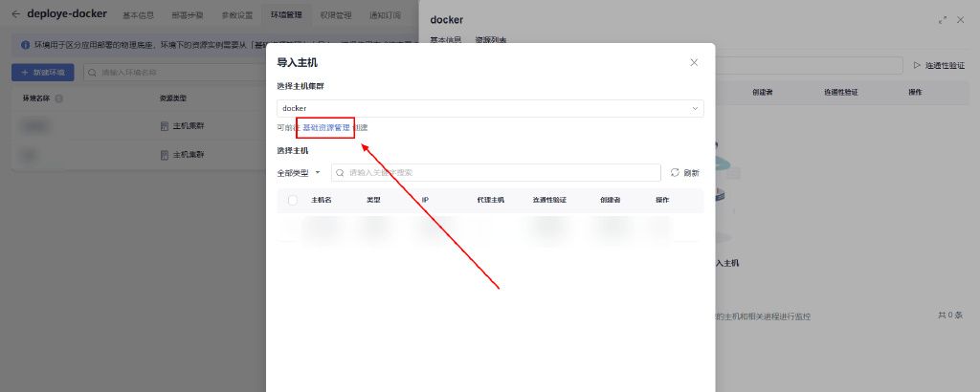The height and width of the screenshot is (392, 980).
Task: Click the magnifier icon in dialog search box
Action: pos(340,173)
